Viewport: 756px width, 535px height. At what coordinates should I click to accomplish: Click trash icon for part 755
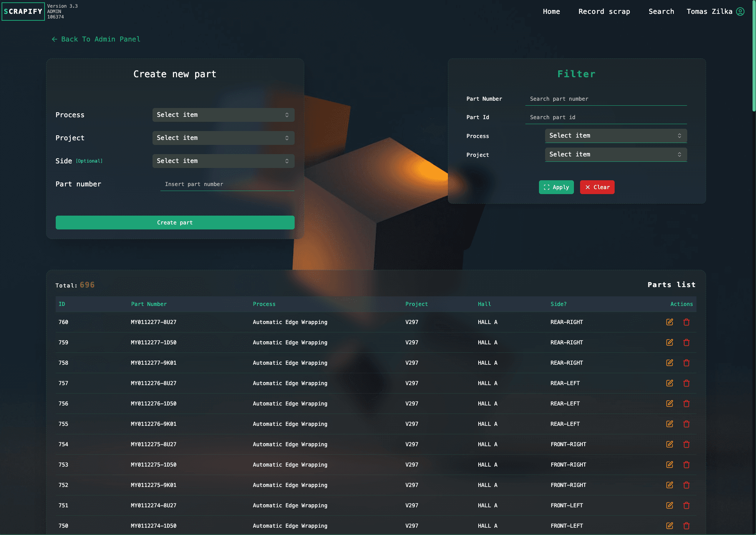[686, 424]
